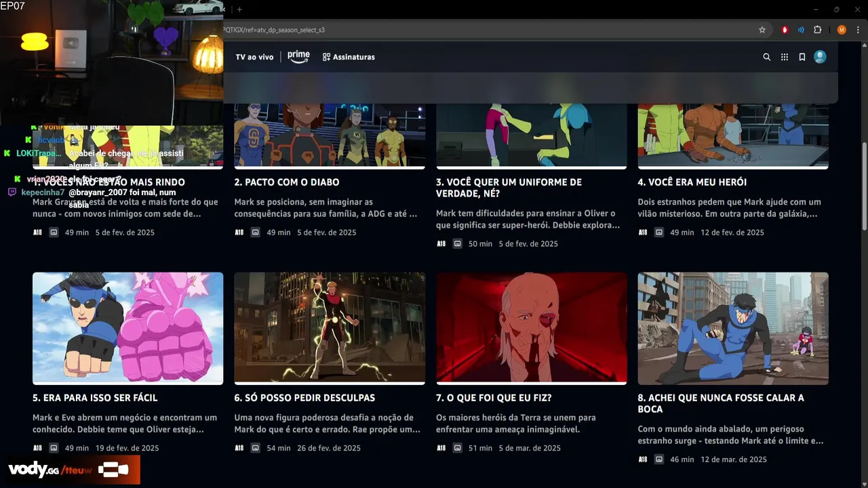Click the A18 rating icon for episode 7
This screenshot has height=488, width=868.
pyautogui.click(x=441, y=448)
